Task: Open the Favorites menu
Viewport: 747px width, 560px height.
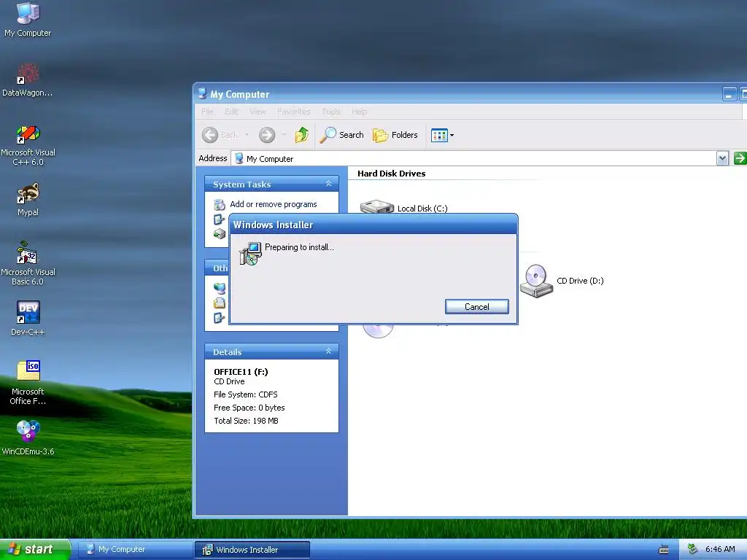Action: (293, 112)
